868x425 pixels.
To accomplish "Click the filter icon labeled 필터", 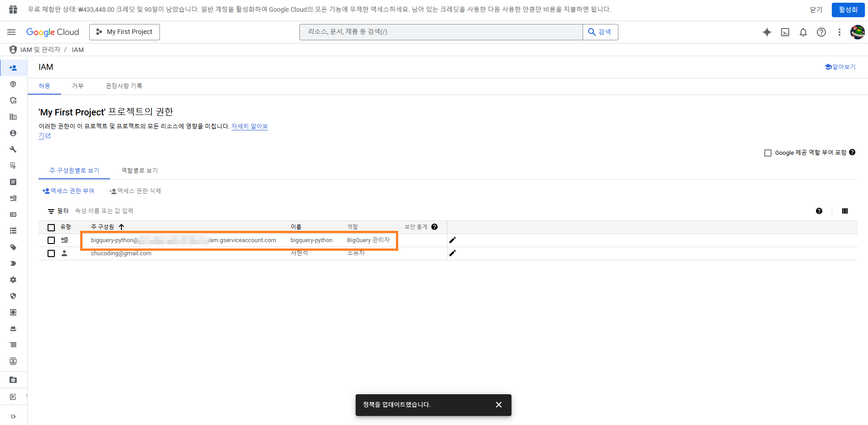I will point(51,211).
